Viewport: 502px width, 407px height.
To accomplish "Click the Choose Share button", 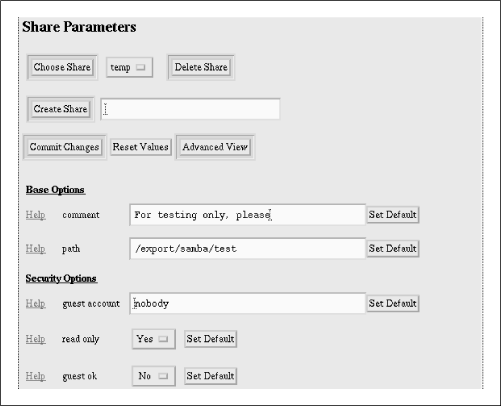I will click(62, 67).
